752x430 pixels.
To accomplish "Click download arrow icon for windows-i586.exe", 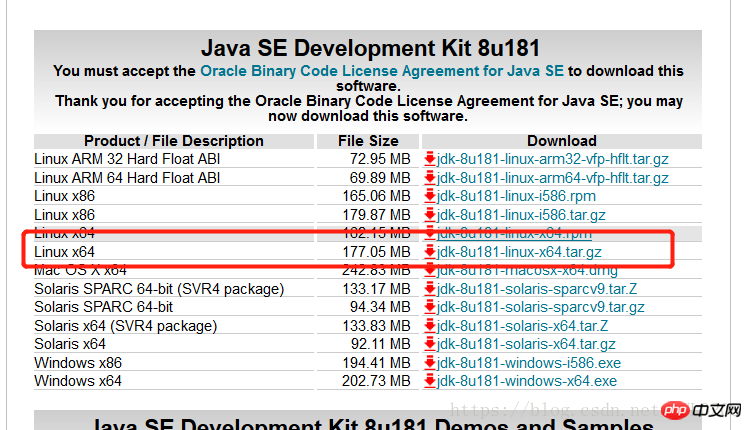I will (x=430, y=363).
